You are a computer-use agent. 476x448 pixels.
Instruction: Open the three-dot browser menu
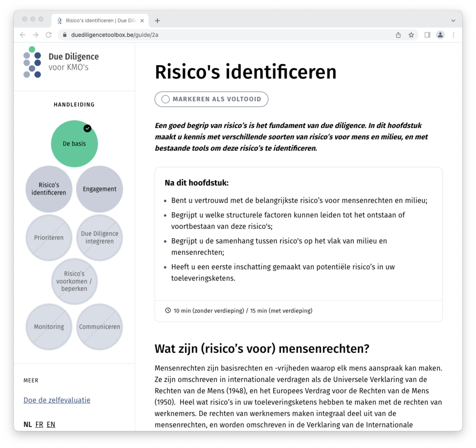click(453, 35)
